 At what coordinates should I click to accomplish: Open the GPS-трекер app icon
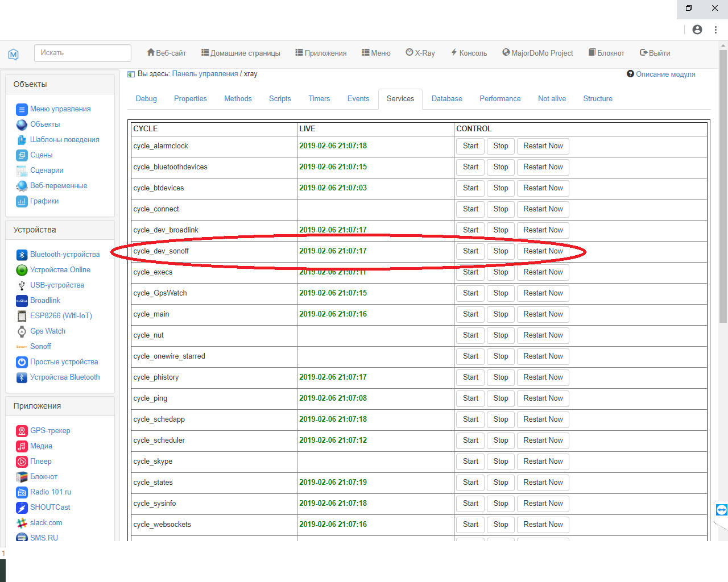point(22,431)
